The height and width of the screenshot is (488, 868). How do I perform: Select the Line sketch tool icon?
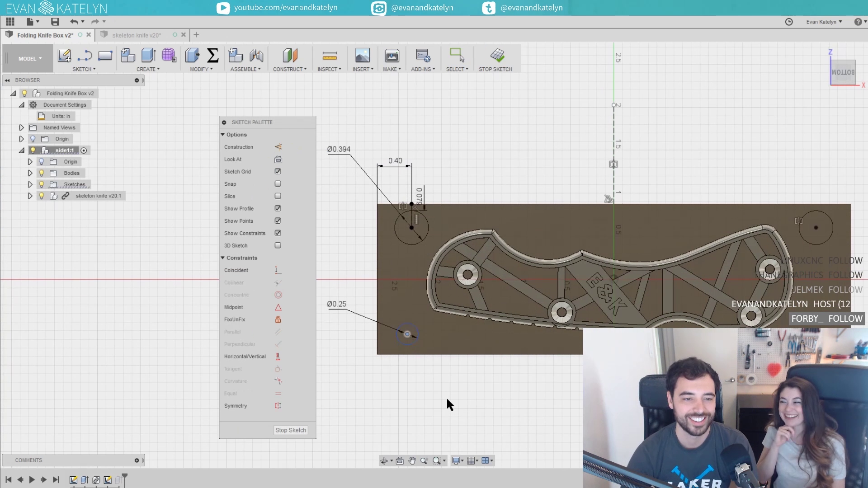(x=85, y=56)
